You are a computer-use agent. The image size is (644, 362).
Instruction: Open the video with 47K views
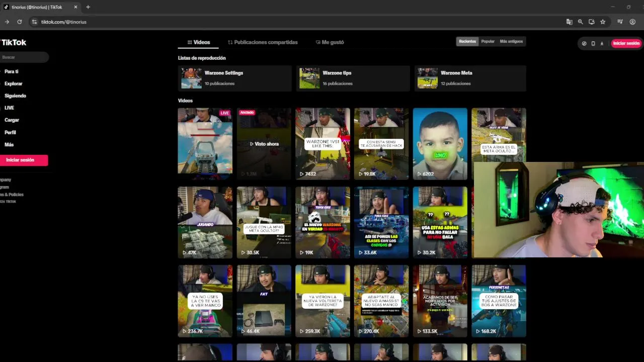pos(205,222)
